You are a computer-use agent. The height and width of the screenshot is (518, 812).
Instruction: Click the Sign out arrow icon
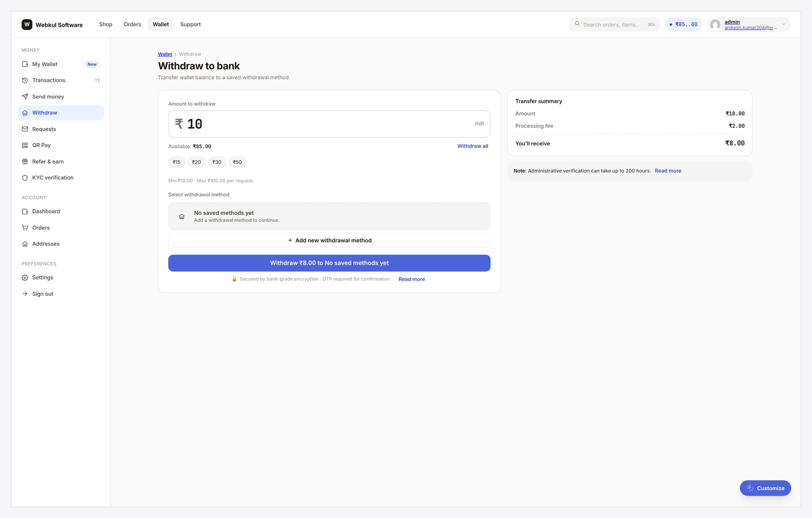tap(25, 294)
